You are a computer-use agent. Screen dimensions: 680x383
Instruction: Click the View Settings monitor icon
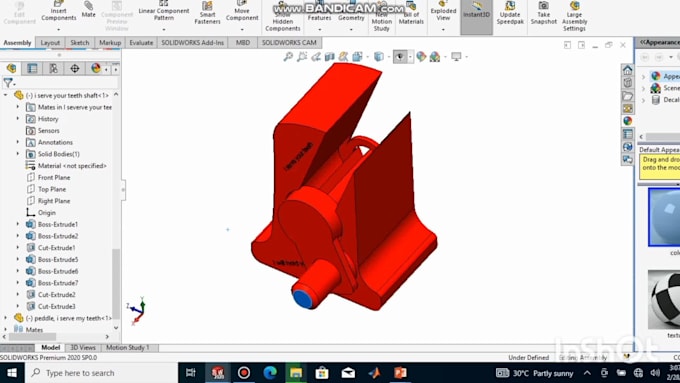(456, 56)
